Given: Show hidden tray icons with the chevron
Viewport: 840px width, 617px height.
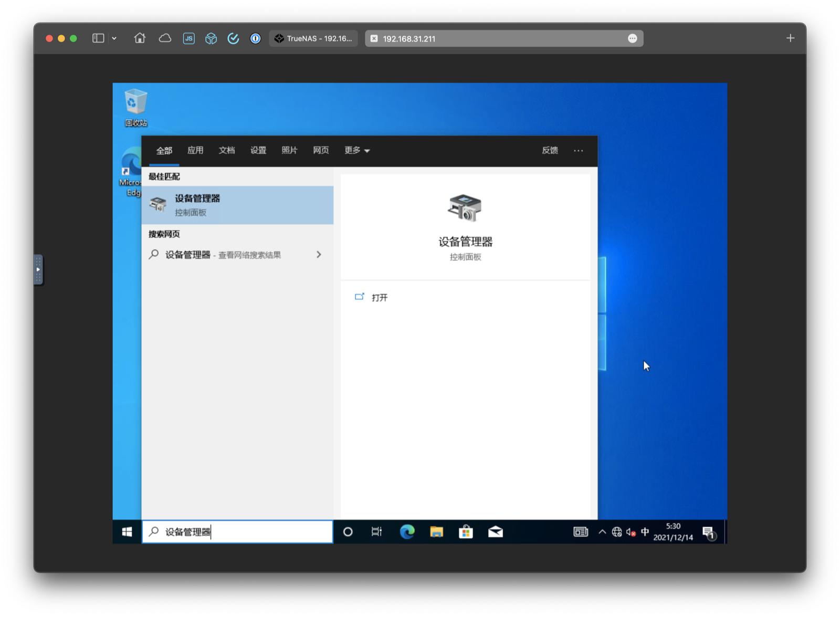Looking at the screenshot, I should (x=603, y=532).
